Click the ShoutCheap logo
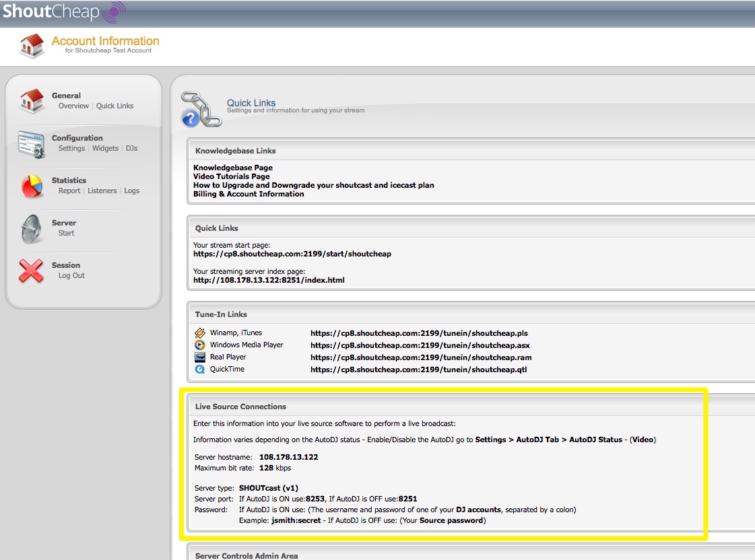 pyautogui.click(x=64, y=11)
